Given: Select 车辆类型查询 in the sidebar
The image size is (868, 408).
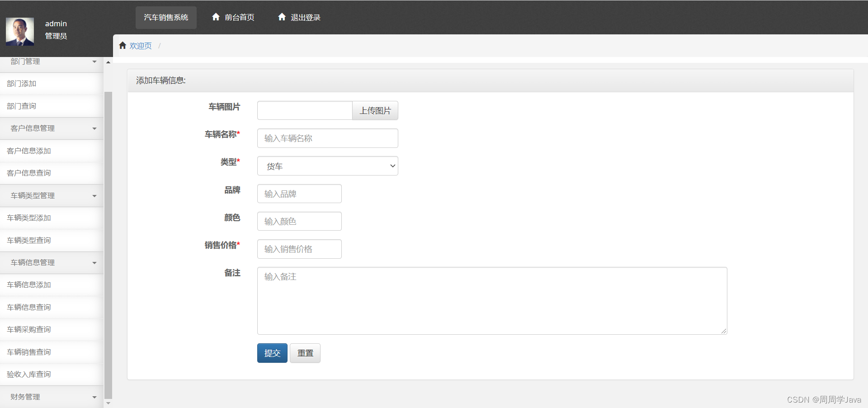Looking at the screenshot, I should point(28,240).
